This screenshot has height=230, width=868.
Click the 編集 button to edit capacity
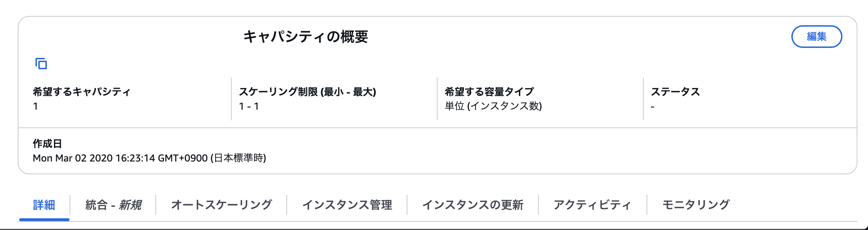[817, 36]
